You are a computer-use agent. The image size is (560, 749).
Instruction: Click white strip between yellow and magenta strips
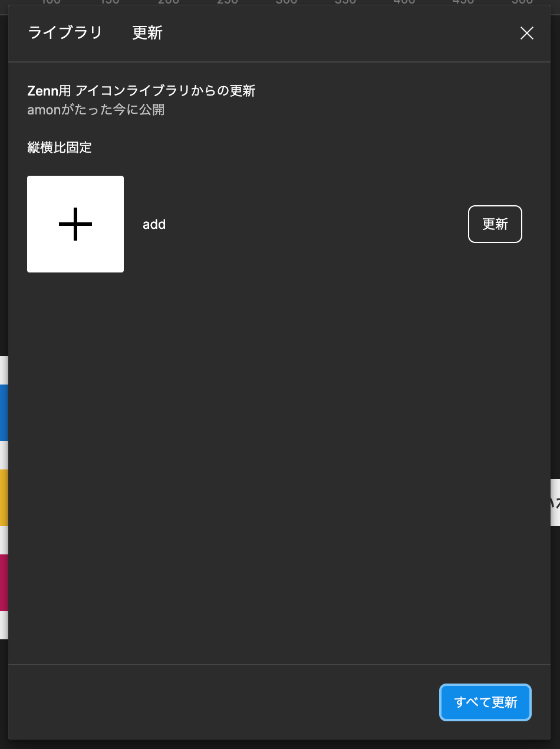tap(4, 540)
